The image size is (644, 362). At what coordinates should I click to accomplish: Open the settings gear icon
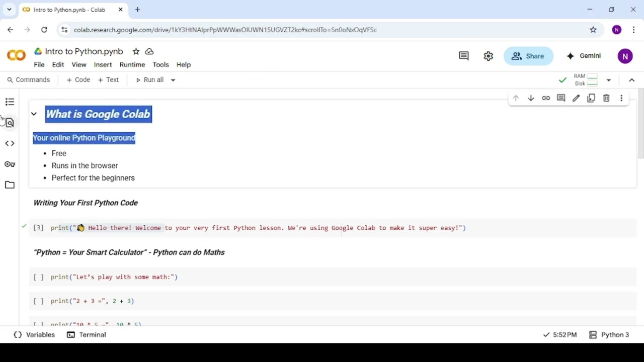click(488, 56)
